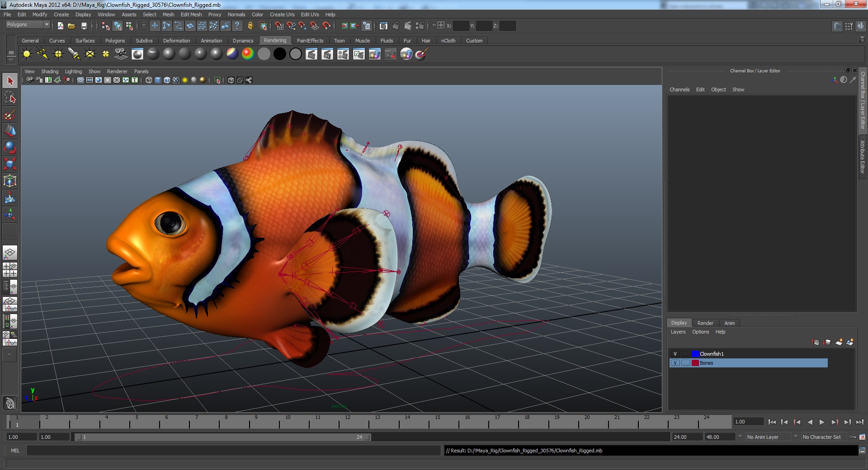This screenshot has width=868, height=470.
Task: Toggle grid display in viewport toolbar
Action: (80, 80)
